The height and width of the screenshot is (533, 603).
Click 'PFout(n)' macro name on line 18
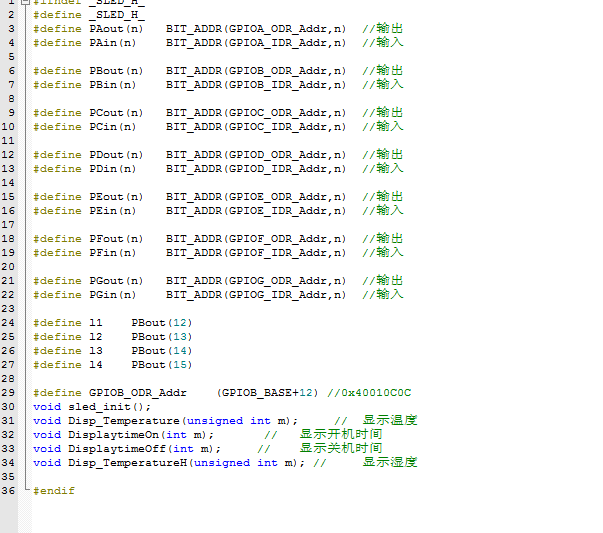coord(116,239)
